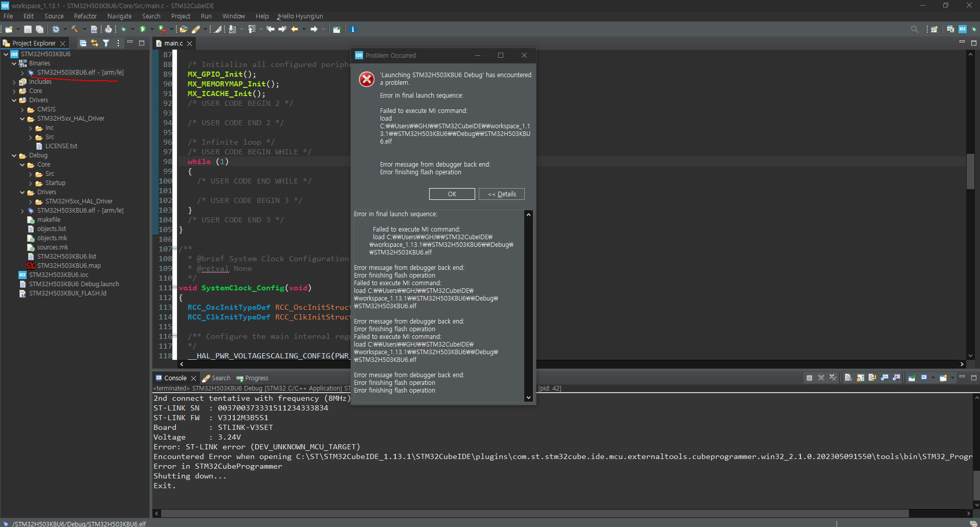Click the Filter funnel icon in Project Explorer
Viewport: 980px width, 527px height.
click(106, 43)
